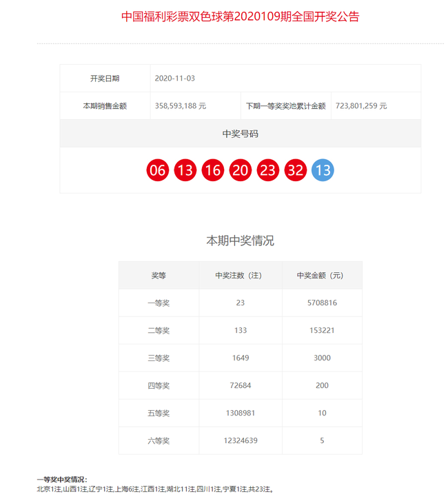Select second prize count 133
The height and width of the screenshot is (501, 448).
[x=241, y=330]
